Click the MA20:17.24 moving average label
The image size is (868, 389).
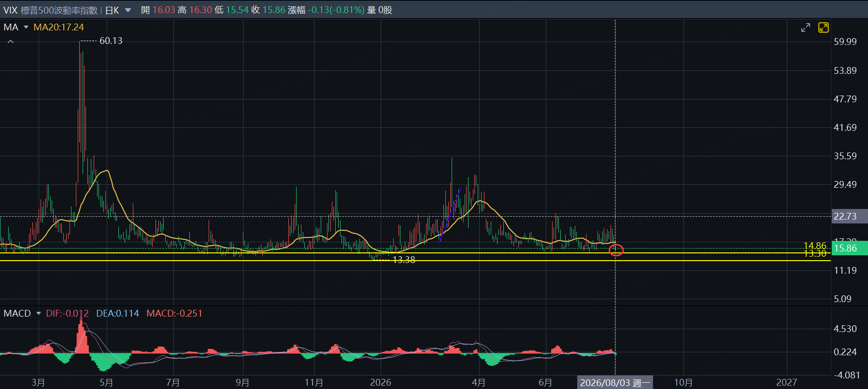point(58,27)
